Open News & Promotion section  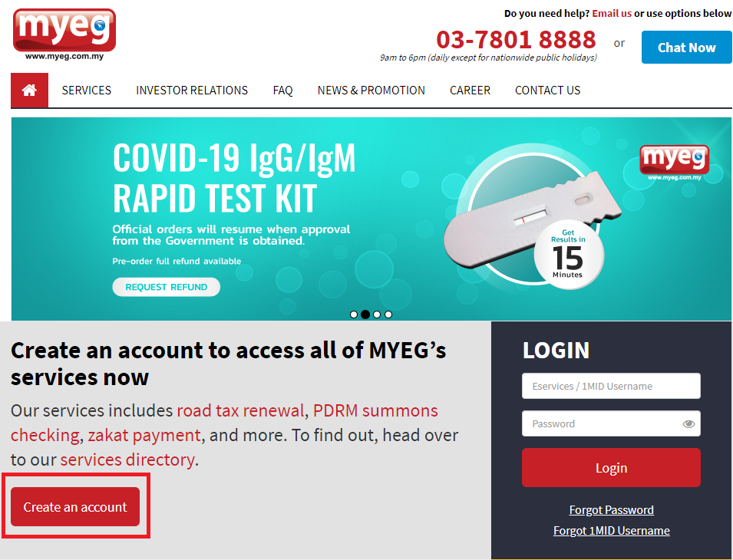(371, 91)
